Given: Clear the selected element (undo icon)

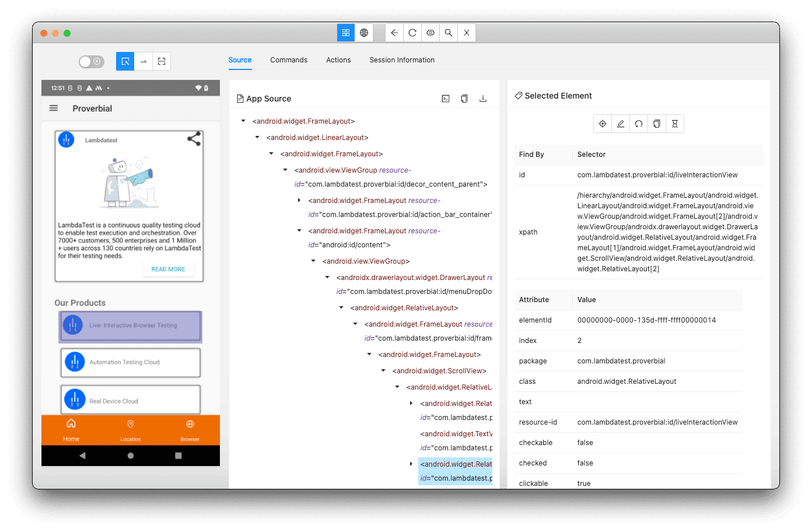Looking at the screenshot, I should tap(639, 124).
